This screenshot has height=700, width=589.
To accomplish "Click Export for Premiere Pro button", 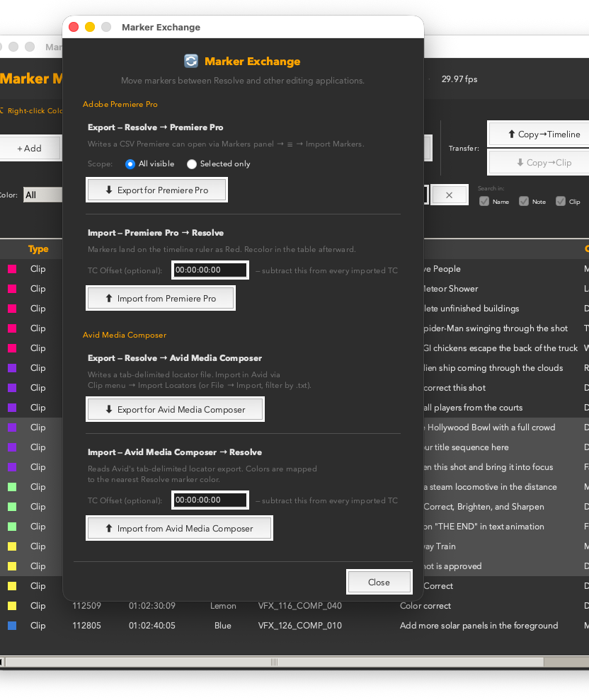I will pos(156,190).
